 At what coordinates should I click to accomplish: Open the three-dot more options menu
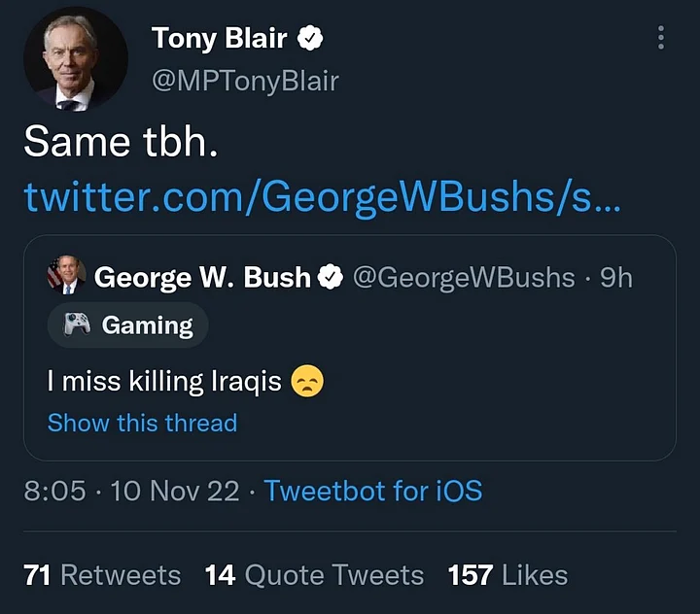pyautogui.click(x=661, y=38)
